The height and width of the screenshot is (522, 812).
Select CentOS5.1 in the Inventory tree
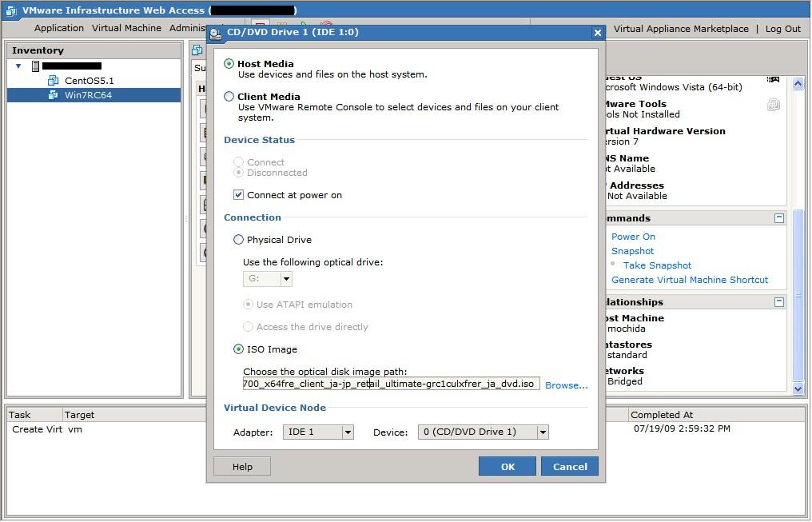[x=89, y=80]
